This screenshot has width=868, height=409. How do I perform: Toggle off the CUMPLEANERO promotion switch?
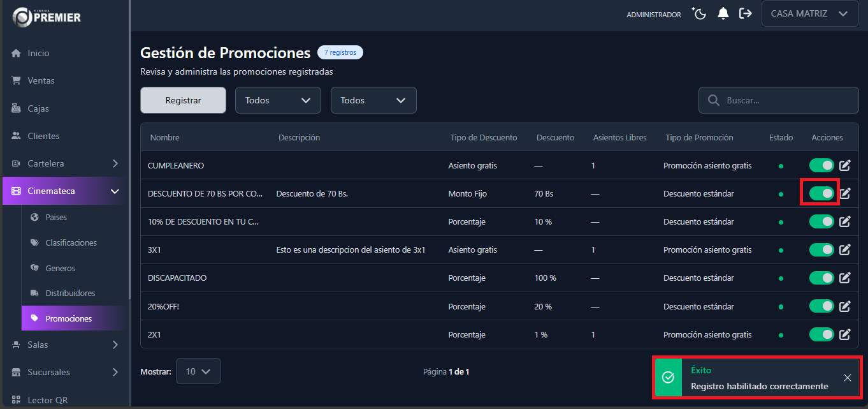[x=821, y=166]
